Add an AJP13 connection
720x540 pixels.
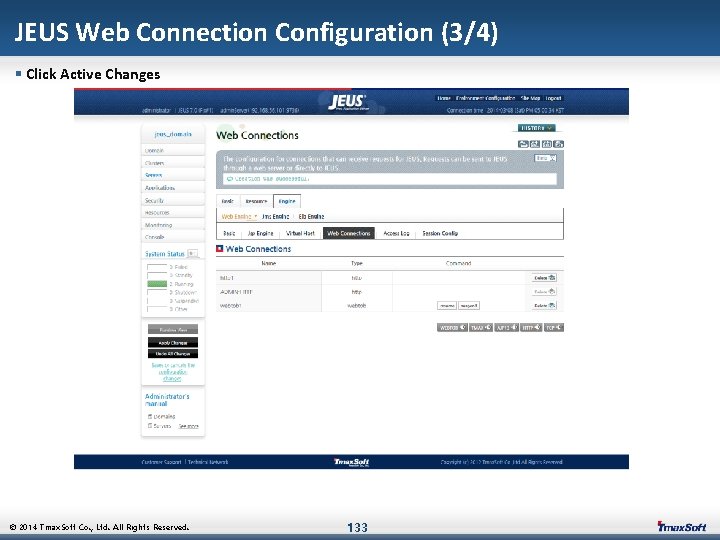(x=506, y=327)
